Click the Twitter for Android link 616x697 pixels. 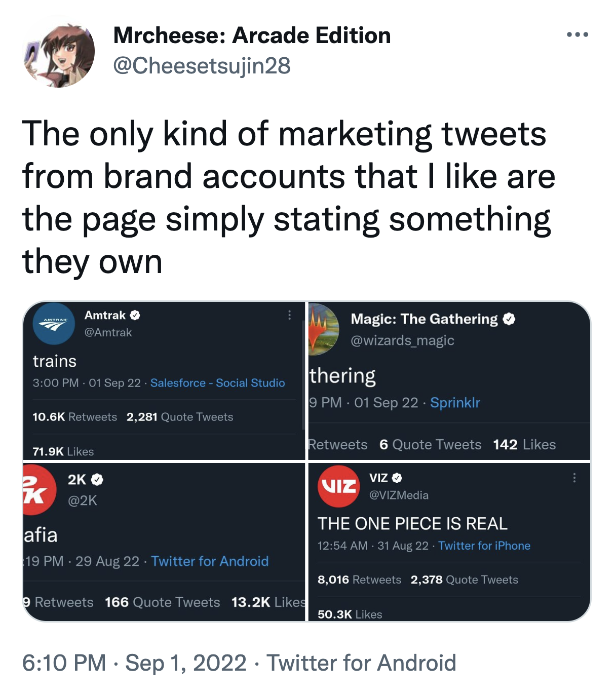[x=210, y=561]
